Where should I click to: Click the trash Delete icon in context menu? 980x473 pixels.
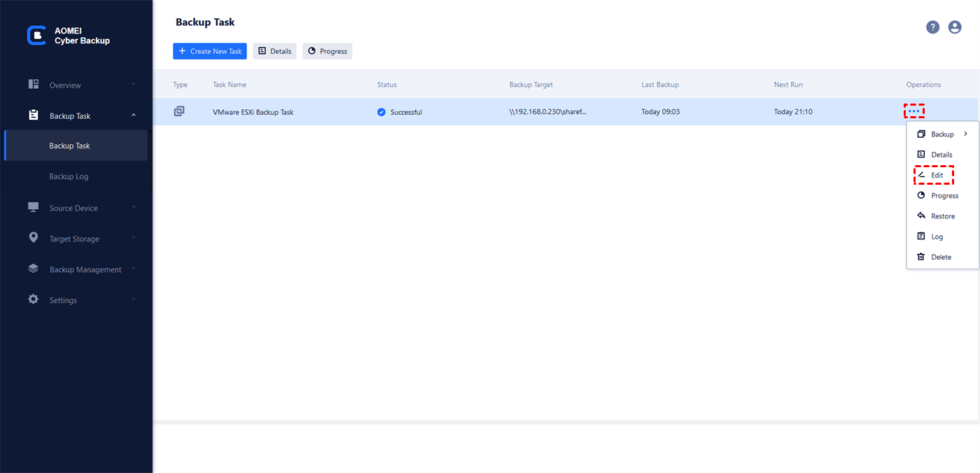click(x=921, y=257)
